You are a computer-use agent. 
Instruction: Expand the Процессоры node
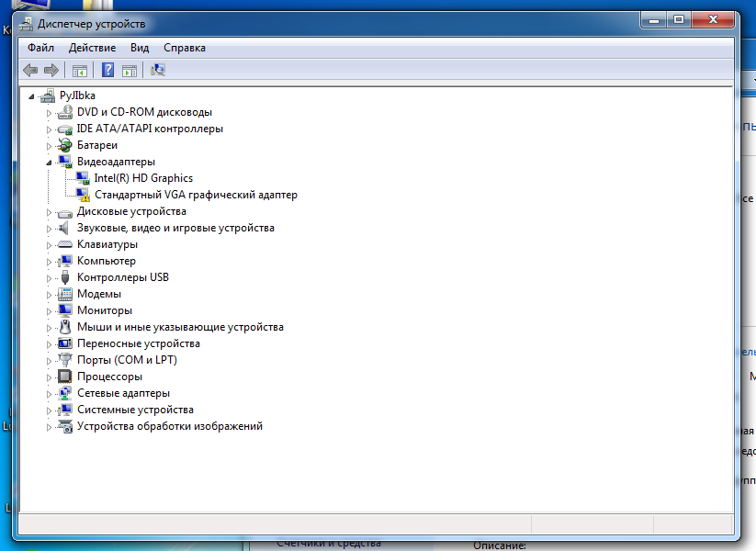pos(50,377)
